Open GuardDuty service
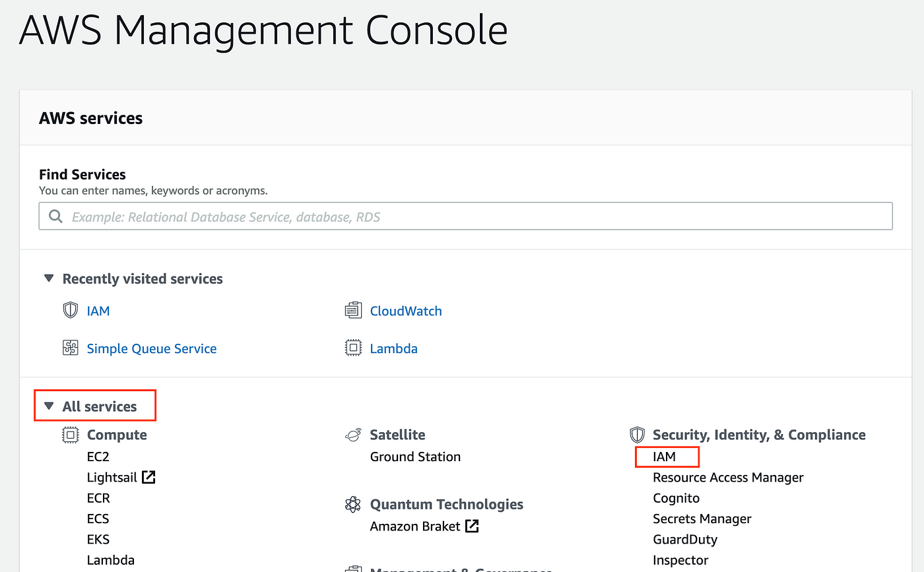 click(685, 539)
